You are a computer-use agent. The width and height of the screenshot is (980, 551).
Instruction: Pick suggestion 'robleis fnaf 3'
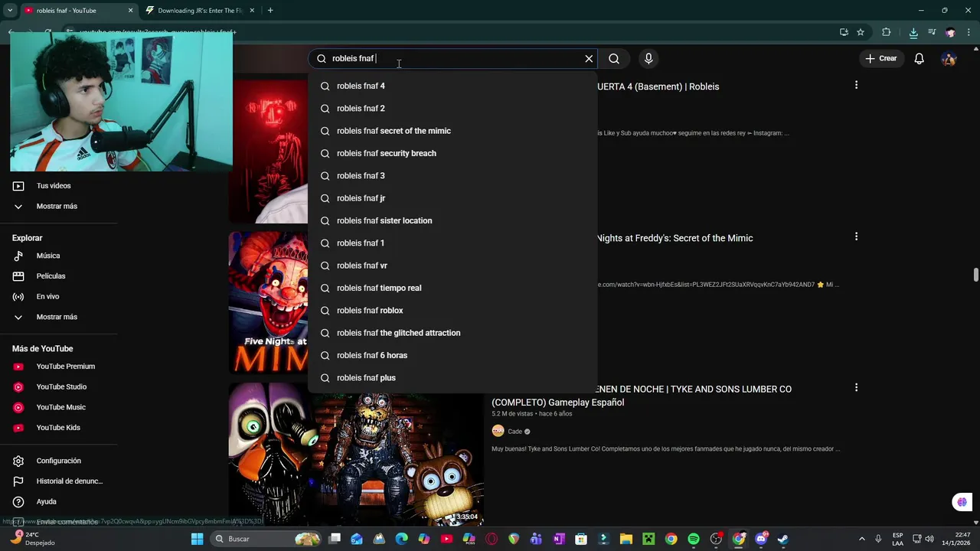(x=452, y=176)
